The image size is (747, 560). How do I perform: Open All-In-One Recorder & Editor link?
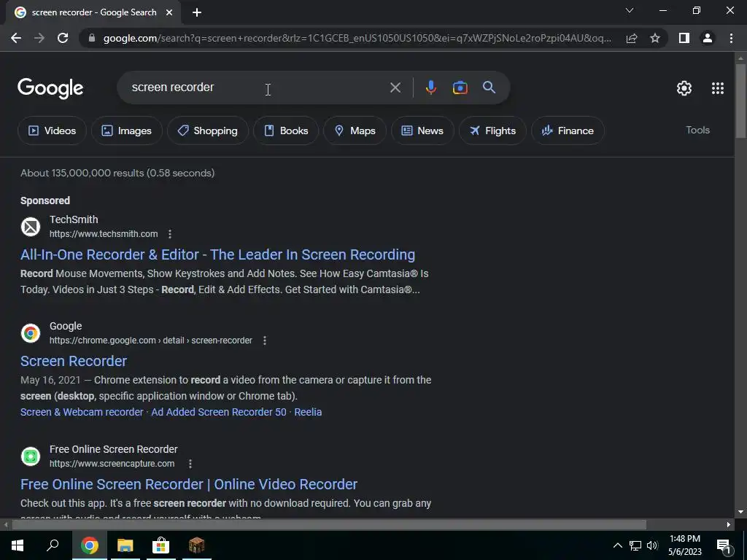(217, 254)
